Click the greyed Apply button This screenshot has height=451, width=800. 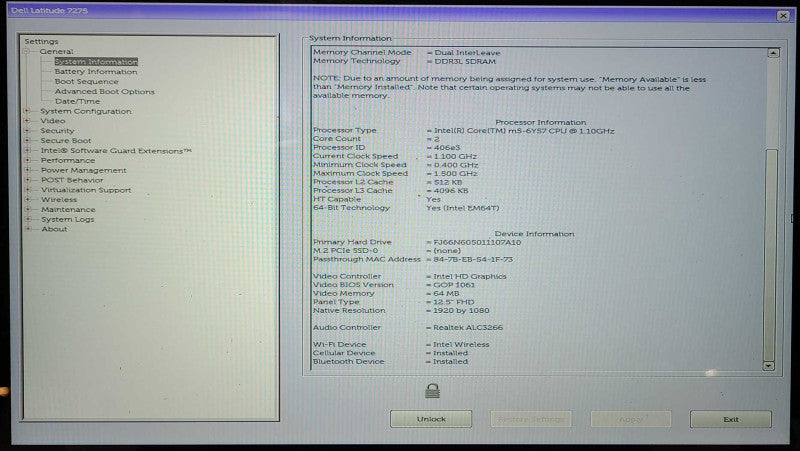pyautogui.click(x=631, y=419)
